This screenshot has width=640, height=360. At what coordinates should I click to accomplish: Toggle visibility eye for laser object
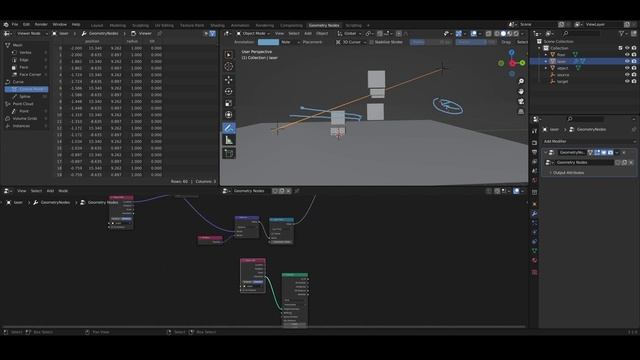point(627,61)
